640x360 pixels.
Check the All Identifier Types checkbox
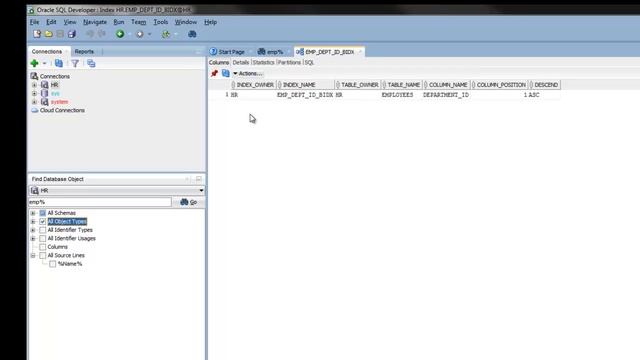pyautogui.click(x=42, y=230)
